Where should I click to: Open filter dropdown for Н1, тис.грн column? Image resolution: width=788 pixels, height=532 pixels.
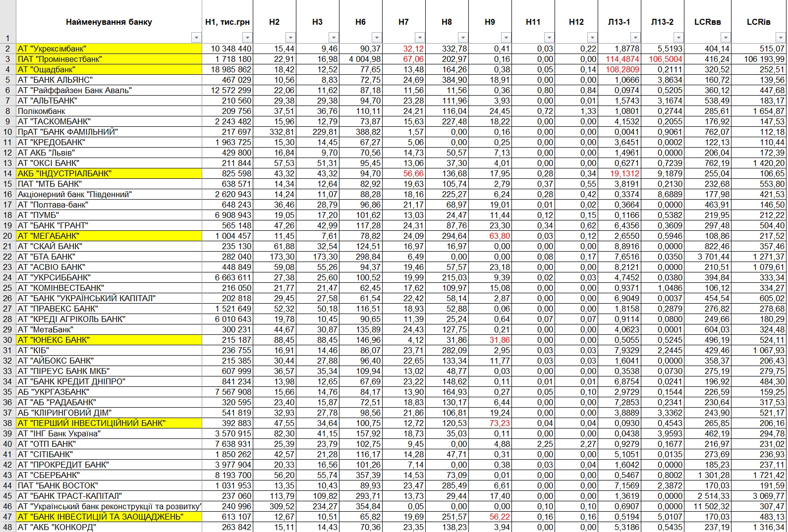coord(247,38)
